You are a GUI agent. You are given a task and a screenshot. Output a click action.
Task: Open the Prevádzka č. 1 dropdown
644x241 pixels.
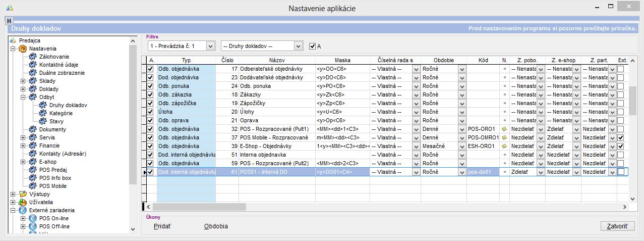click(211, 46)
